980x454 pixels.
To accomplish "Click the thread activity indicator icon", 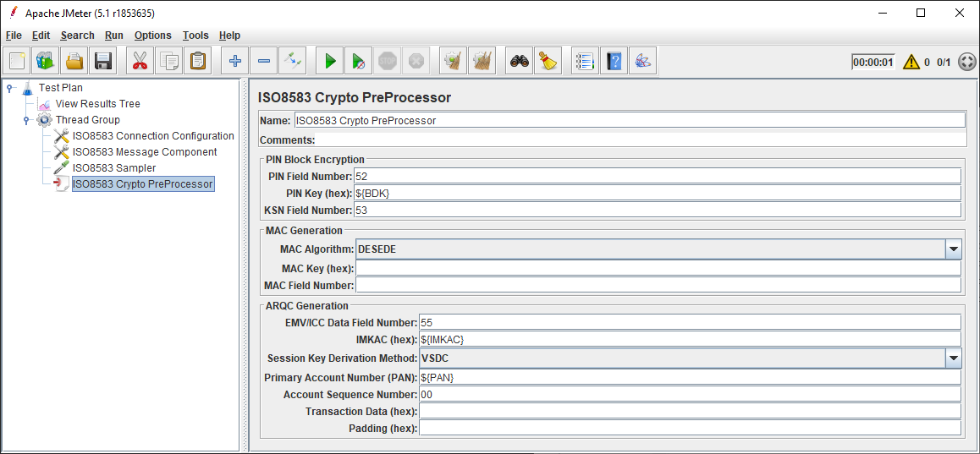I will pyautogui.click(x=966, y=62).
